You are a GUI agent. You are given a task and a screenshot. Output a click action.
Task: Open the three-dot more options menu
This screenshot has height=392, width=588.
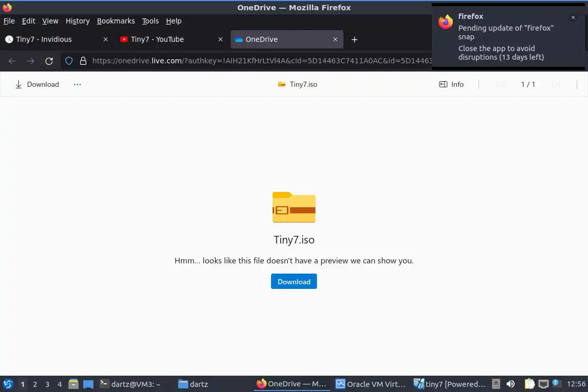(x=77, y=84)
